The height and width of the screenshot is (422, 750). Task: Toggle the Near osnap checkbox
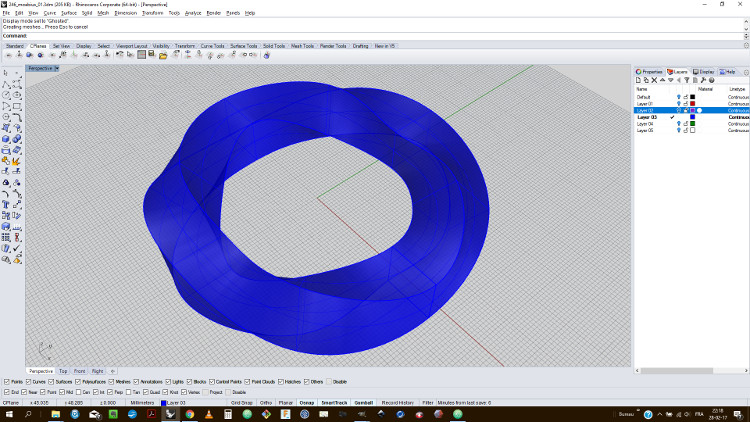click(24, 392)
